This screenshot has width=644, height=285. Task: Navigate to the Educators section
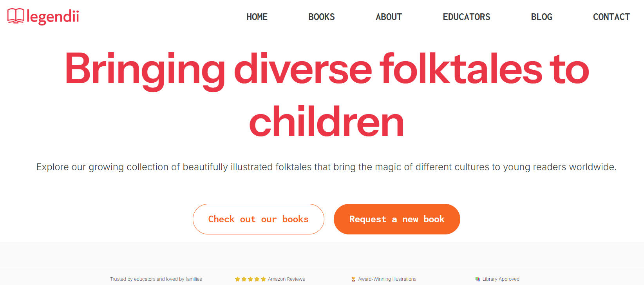[466, 17]
